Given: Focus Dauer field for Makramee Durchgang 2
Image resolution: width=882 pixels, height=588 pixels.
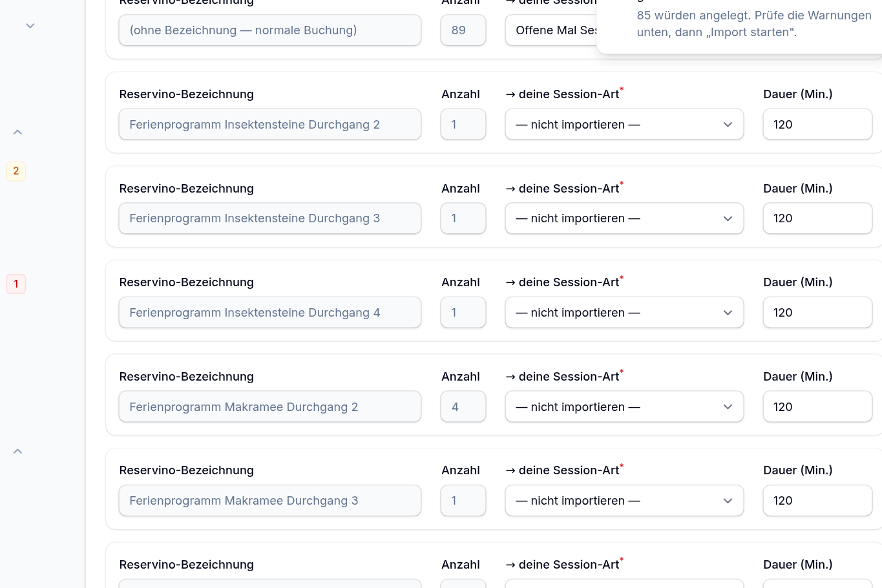Looking at the screenshot, I should (817, 407).
